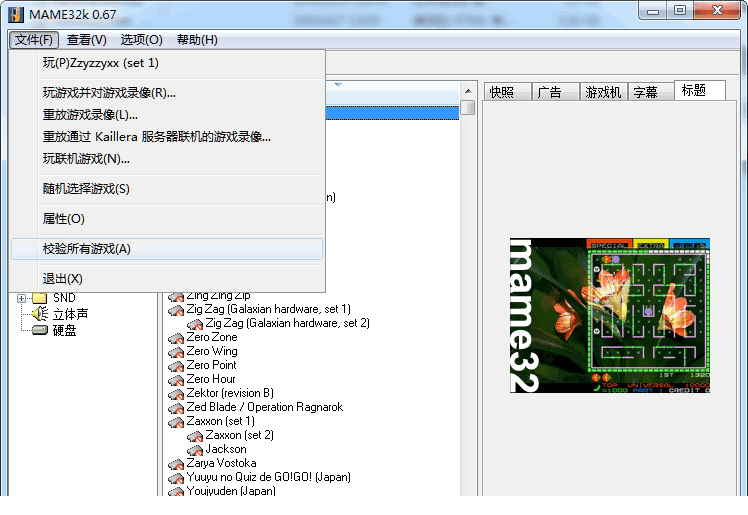Select Yuuyu no Quiz de GO!GO! (Japan)
748x515 pixels.
click(269, 477)
